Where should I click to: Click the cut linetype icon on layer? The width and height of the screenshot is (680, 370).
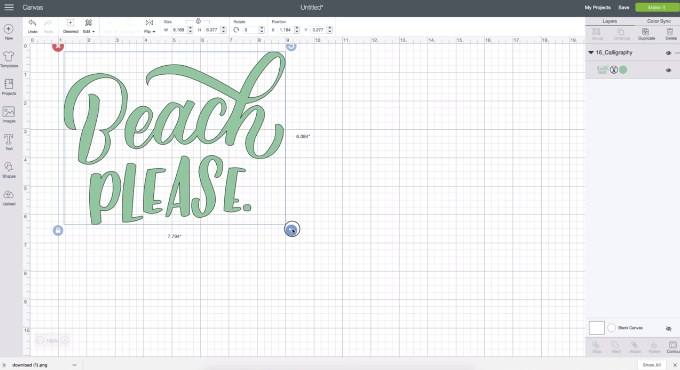pyautogui.click(x=614, y=70)
